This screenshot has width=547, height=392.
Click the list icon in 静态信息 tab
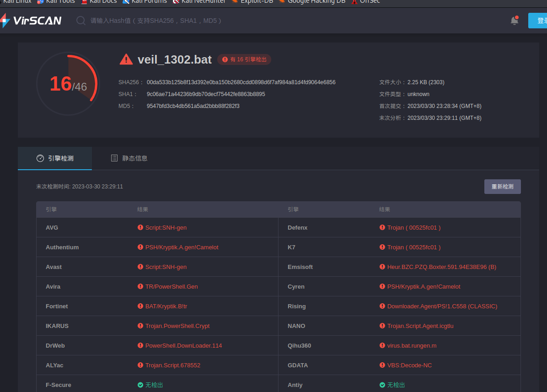coord(114,158)
